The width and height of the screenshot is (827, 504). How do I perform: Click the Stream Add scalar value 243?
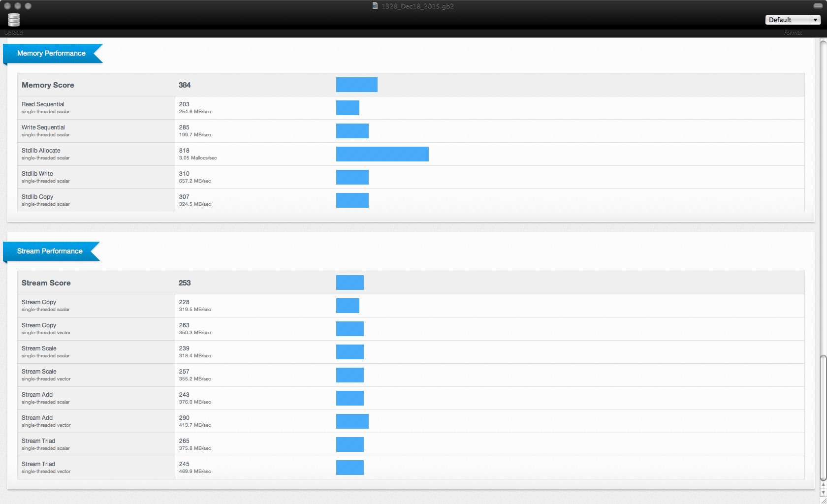[184, 395]
